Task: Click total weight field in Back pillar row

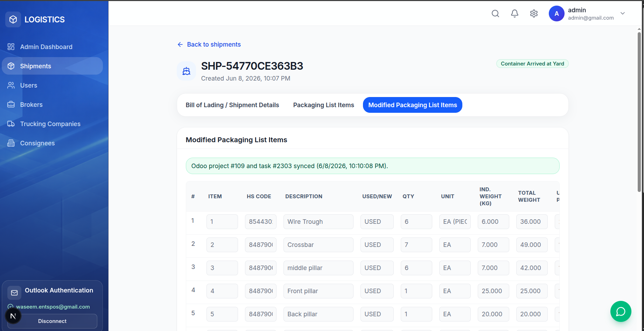Action: coord(532,314)
